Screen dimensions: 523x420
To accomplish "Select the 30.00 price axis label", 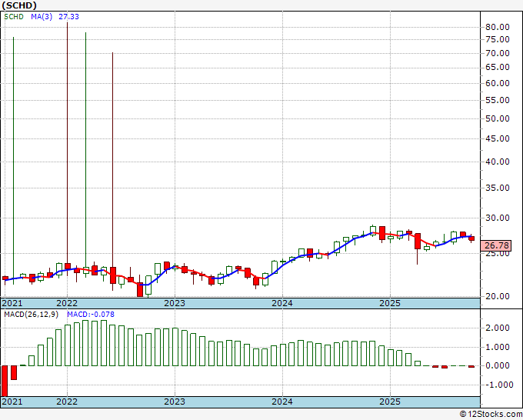I will click(498, 218).
